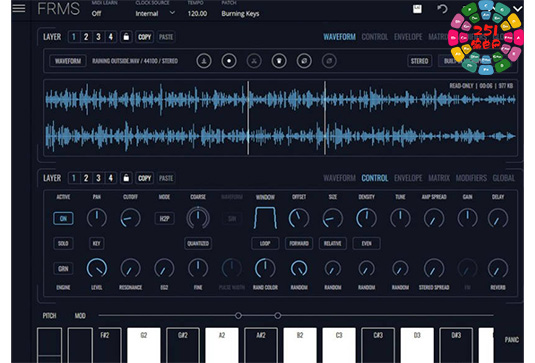Toggle the EVEN density button

coord(366,244)
